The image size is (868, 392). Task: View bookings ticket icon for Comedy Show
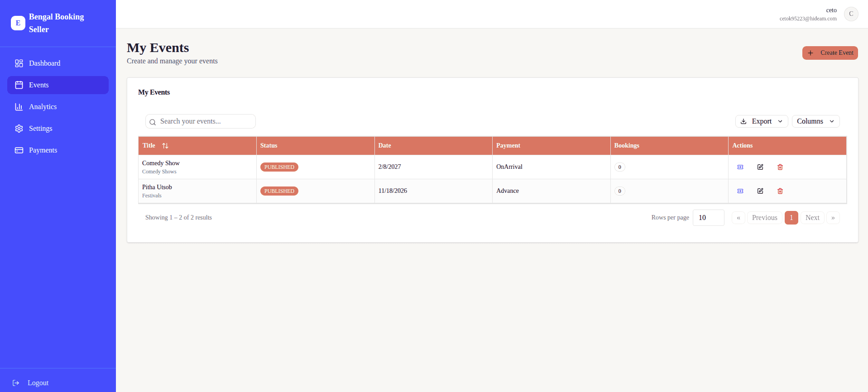[x=740, y=167]
